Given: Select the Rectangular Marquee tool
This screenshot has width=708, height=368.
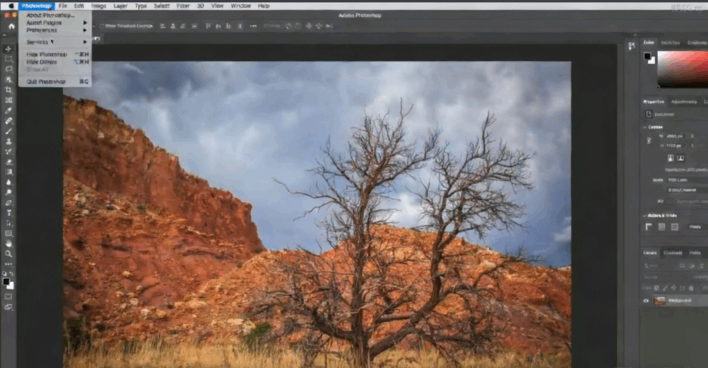Looking at the screenshot, I should coord(8,59).
